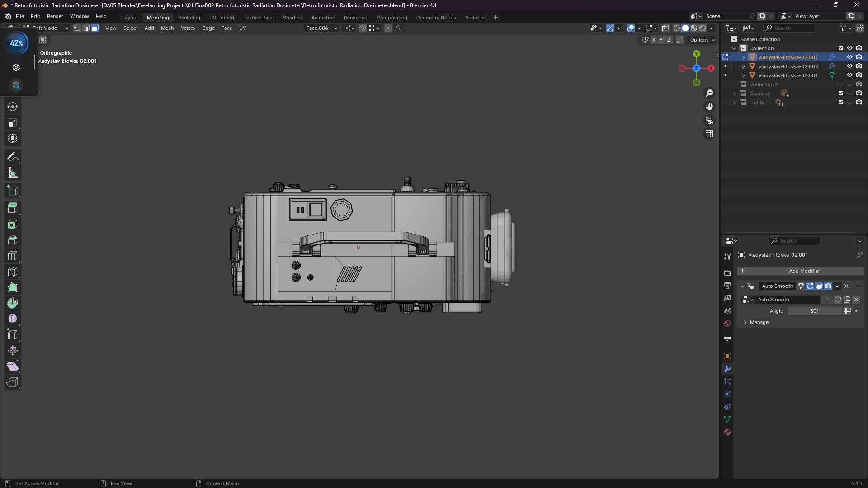Image resolution: width=868 pixels, height=488 pixels.
Task: Click the Add Modifier button
Action: (x=800, y=271)
